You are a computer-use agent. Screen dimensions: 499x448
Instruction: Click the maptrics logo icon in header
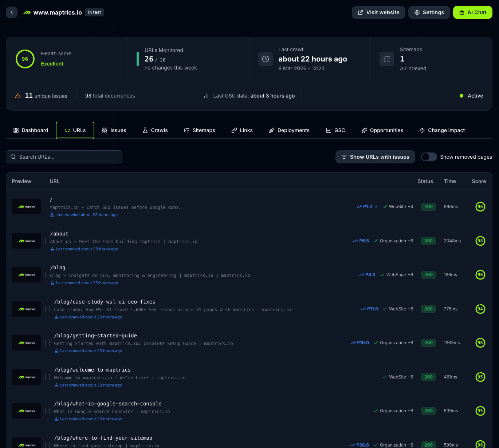[27, 12]
